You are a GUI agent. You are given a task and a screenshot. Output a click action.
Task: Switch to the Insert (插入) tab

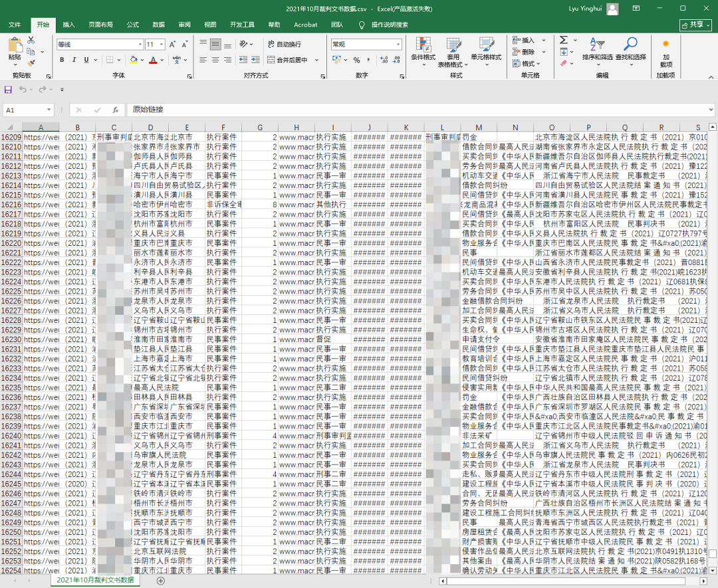point(68,25)
